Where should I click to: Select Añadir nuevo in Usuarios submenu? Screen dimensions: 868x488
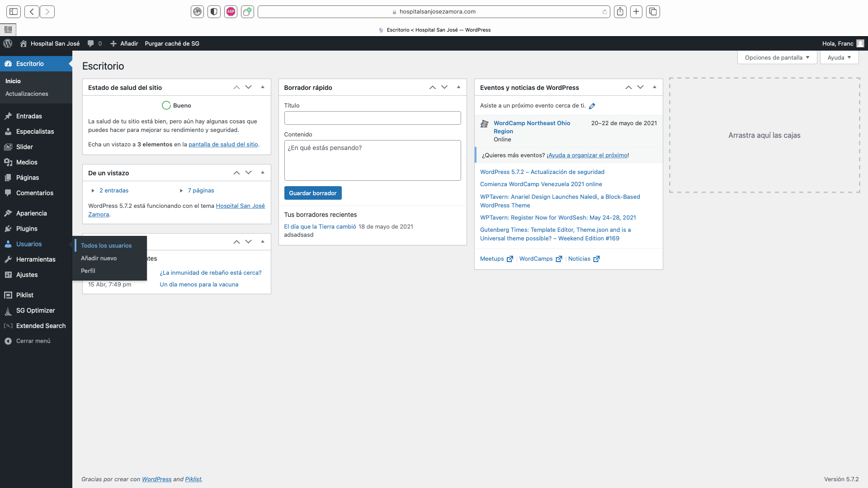point(99,258)
